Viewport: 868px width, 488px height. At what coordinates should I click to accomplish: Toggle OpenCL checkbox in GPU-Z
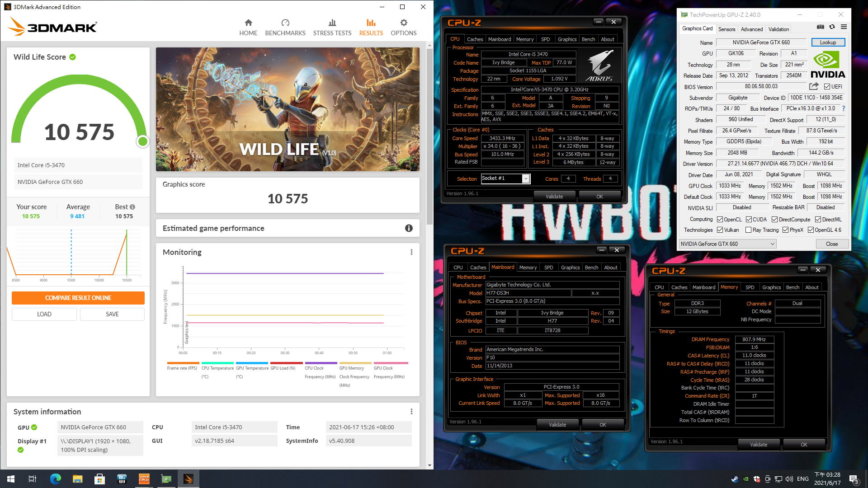[720, 220]
